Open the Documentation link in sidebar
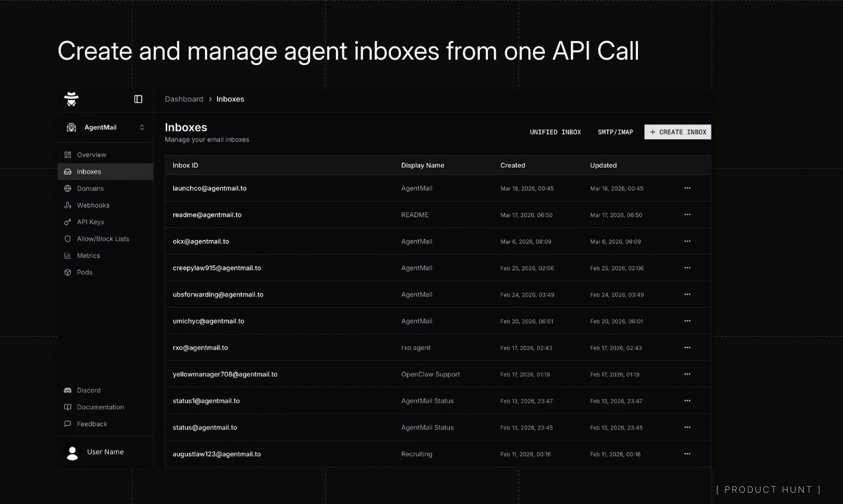 (100, 407)
